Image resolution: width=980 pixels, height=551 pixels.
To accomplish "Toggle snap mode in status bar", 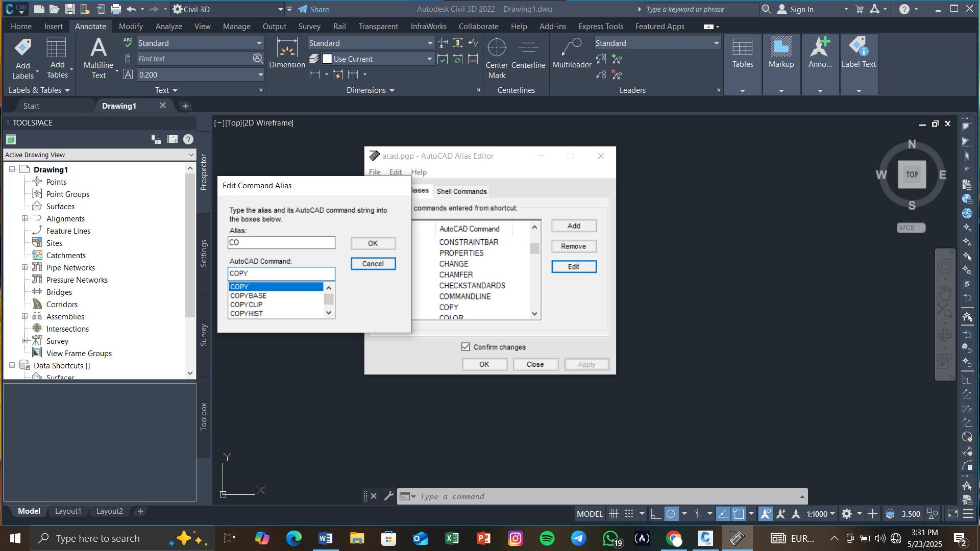I will (x=629, y=514).
